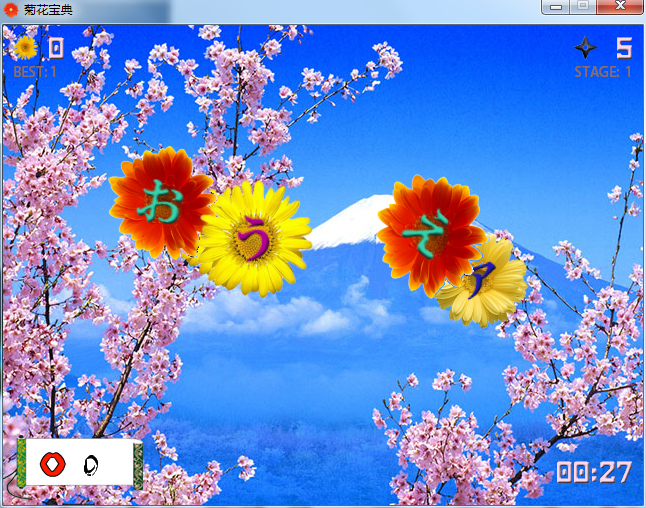Click the scroll's right green handle

pos(139,464)
